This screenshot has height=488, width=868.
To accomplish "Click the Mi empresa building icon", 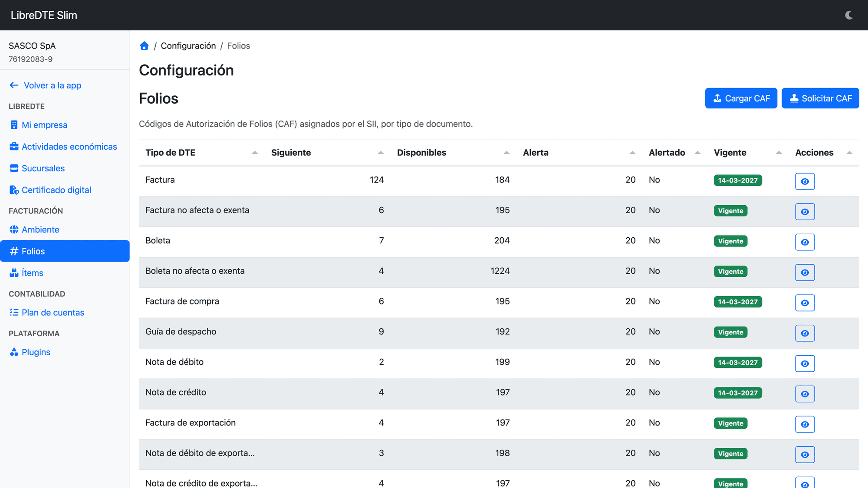I will click(x=14, y=125).
